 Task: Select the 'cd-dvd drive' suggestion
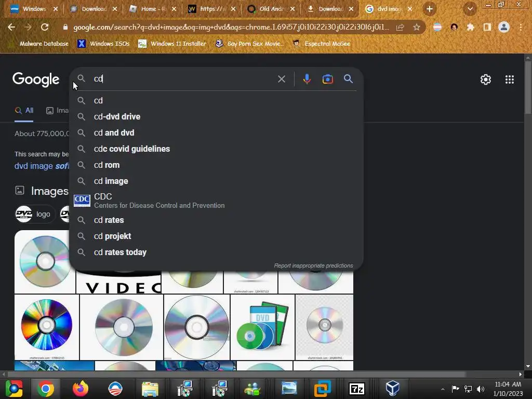(x=216, y=117)
